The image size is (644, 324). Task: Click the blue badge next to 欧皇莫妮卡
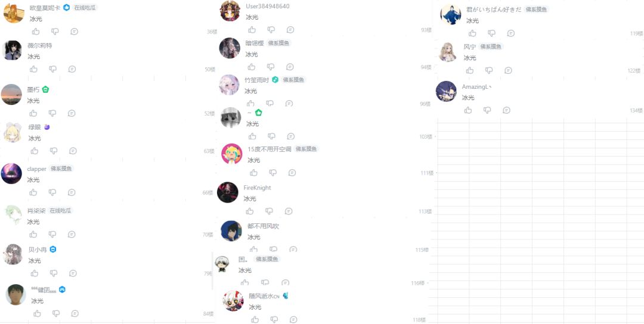(67, 7)
